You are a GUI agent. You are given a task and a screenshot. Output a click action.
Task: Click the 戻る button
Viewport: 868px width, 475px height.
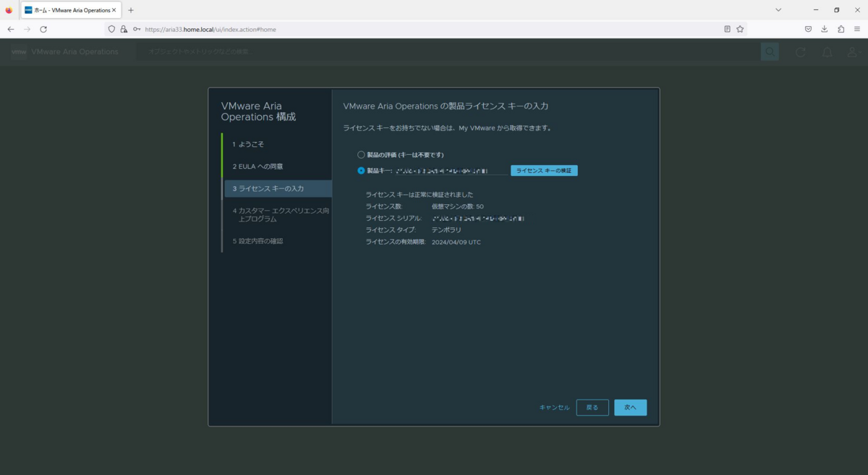click(592, 408)
